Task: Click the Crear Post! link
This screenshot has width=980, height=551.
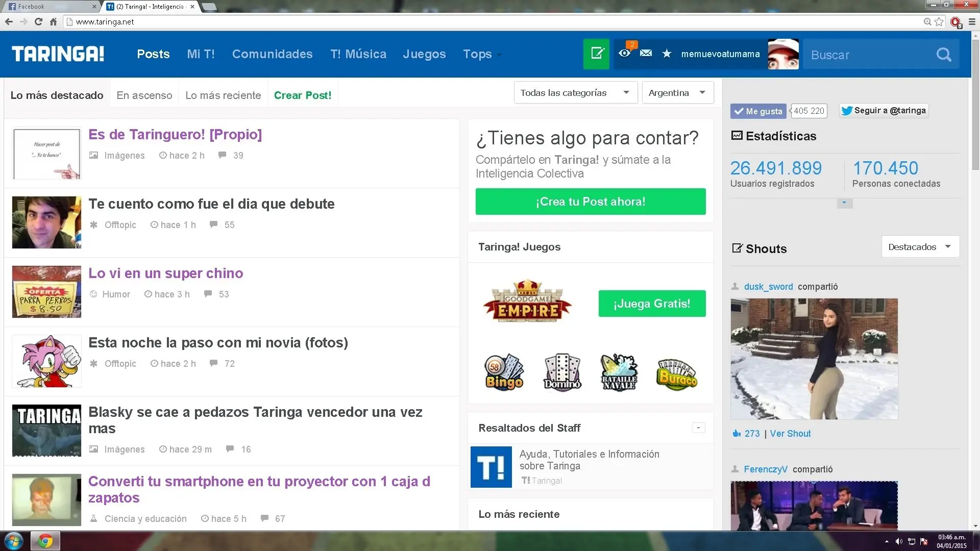Action: (303, 95)
